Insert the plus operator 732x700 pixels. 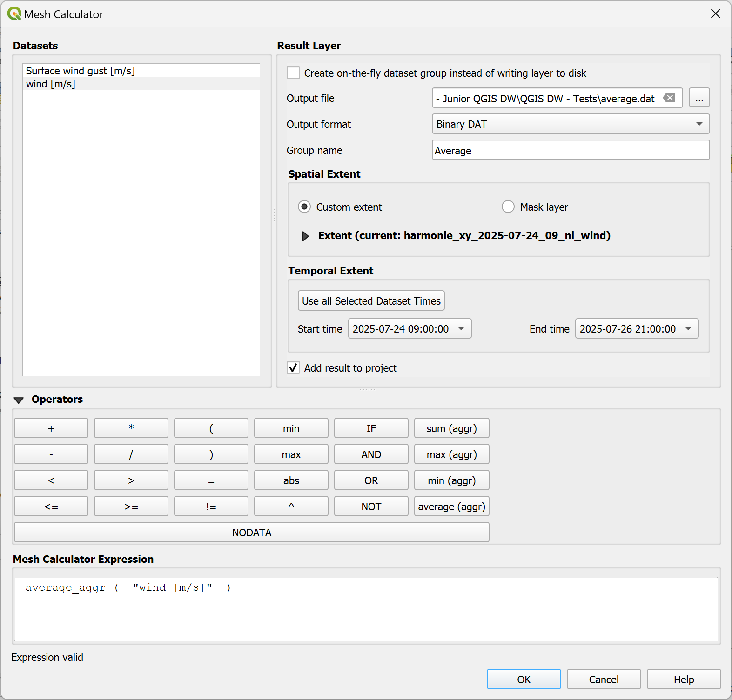pyautogui.click(x=51, y=428)
